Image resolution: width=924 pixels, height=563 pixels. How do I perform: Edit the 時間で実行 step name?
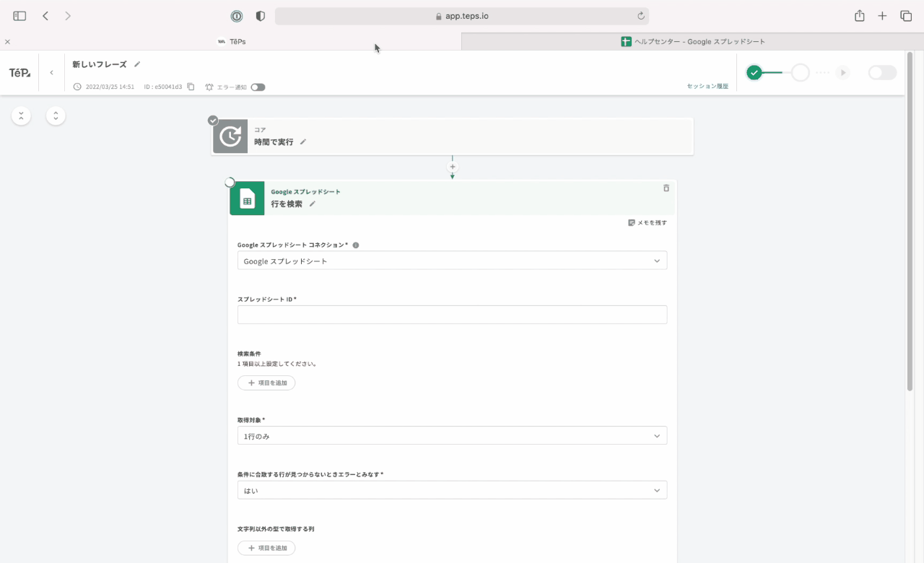[x=303, y=142]
